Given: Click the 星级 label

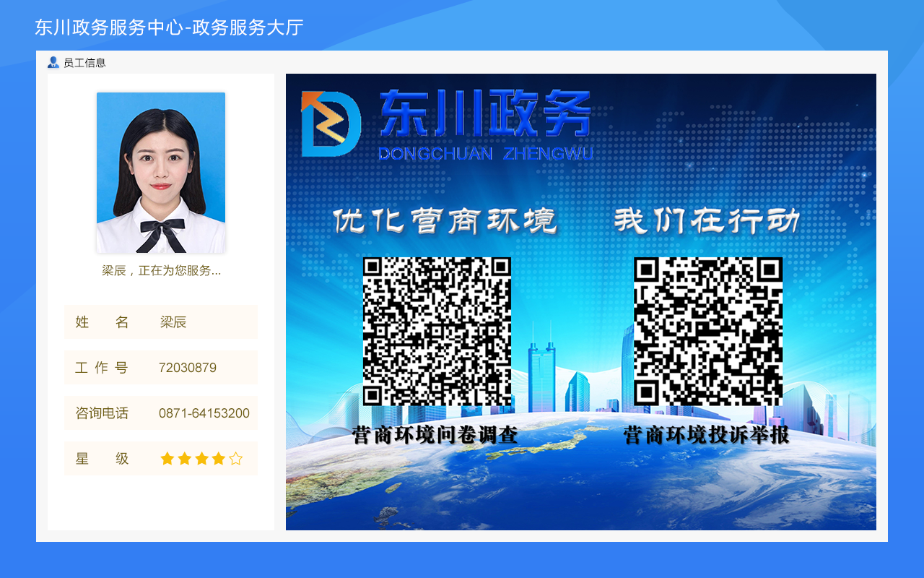Looking at the screenshot, I should click(102, 459).
